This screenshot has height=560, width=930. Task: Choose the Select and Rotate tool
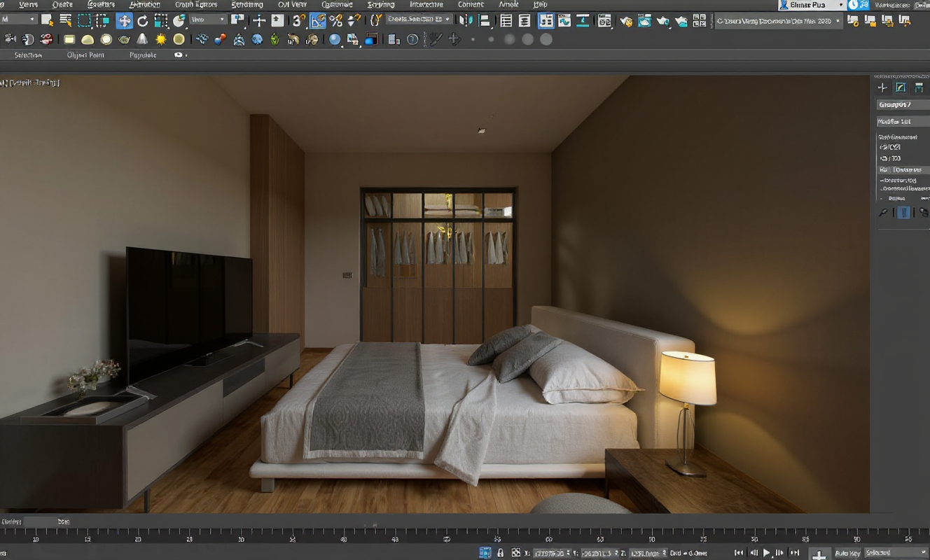coord(142,20)
